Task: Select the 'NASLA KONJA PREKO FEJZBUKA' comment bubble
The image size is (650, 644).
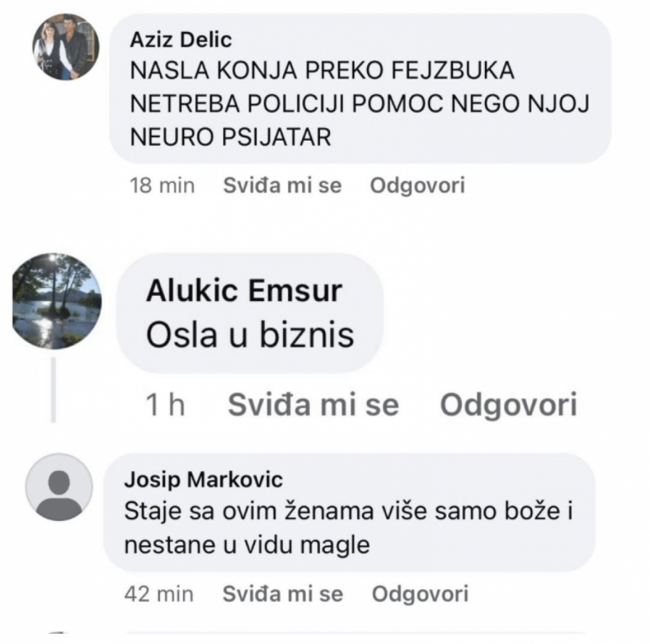Action: point(360,89)
